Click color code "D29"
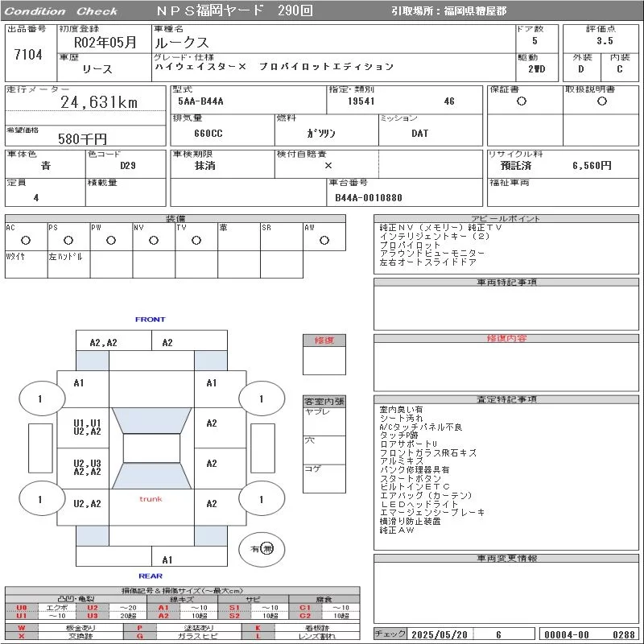 (x=128, y=166)
